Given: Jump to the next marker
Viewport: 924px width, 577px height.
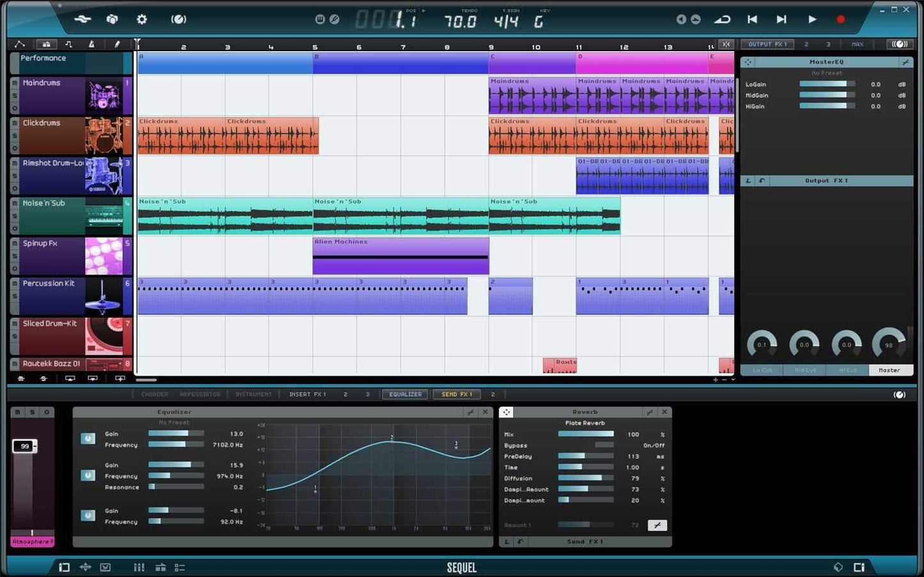Looking at the screenshot, I should click(x=781, y=19).
